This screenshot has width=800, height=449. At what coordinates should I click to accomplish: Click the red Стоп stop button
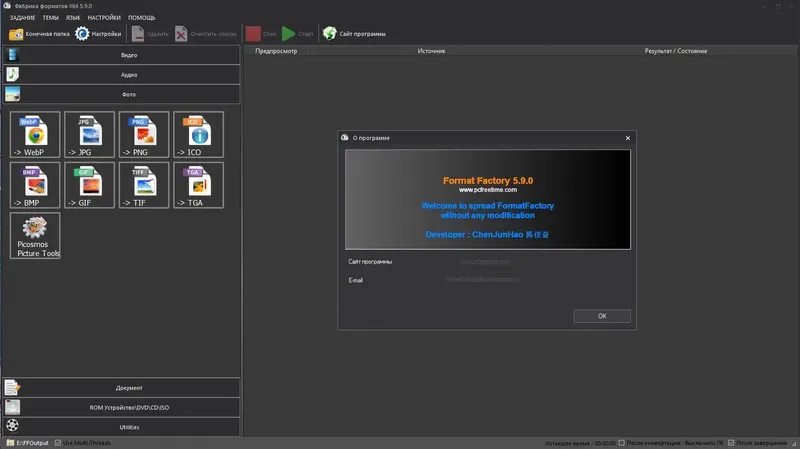(253, 34)
